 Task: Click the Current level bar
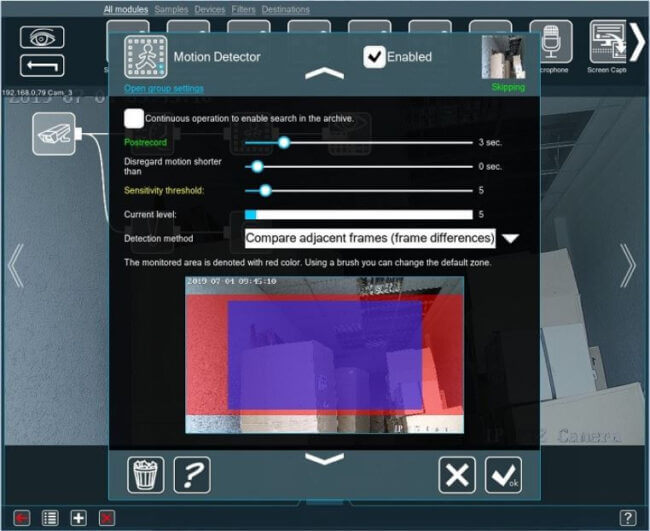tap(359, 214)
